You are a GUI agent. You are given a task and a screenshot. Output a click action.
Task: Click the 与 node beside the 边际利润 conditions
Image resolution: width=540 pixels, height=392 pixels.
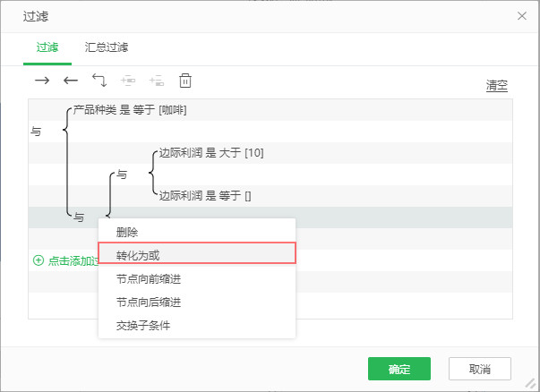pos(122,175)
